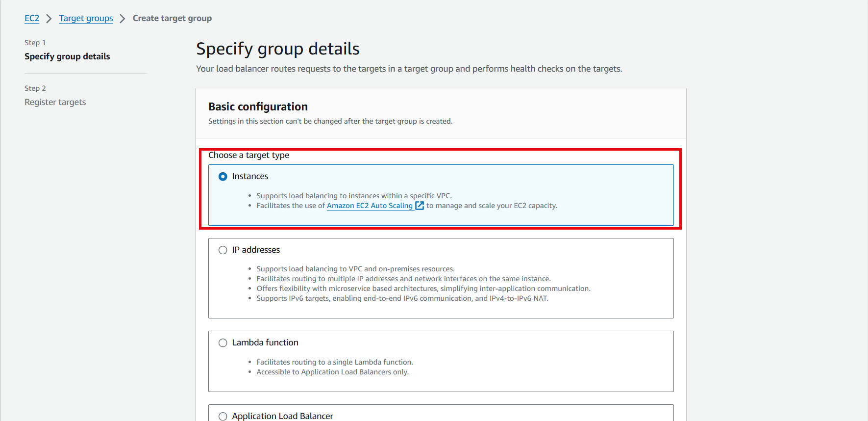The width and height of the screenshot is (868, 421).
Task: Pick the Application Load Balancer radio button
Action: pos(223,416)
